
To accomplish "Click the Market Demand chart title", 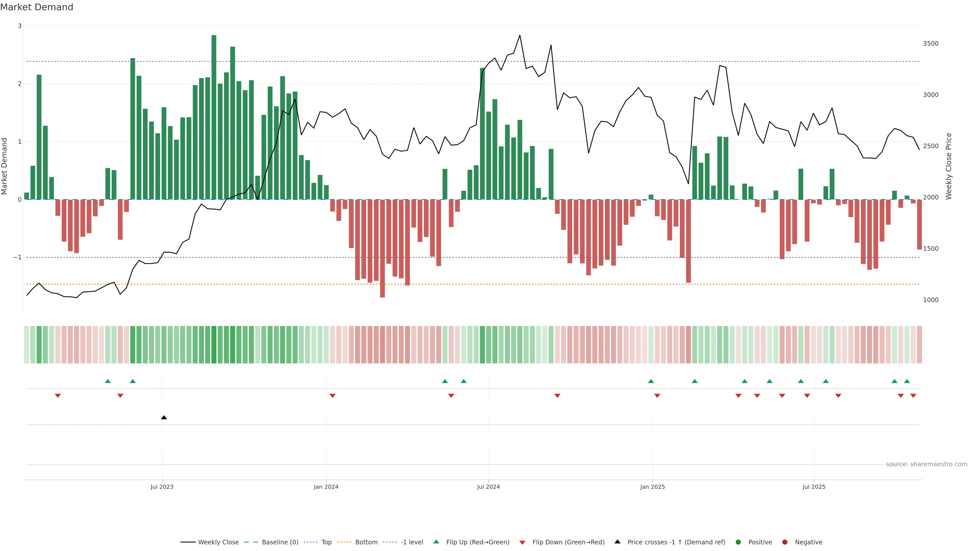I will click(36, 7).
